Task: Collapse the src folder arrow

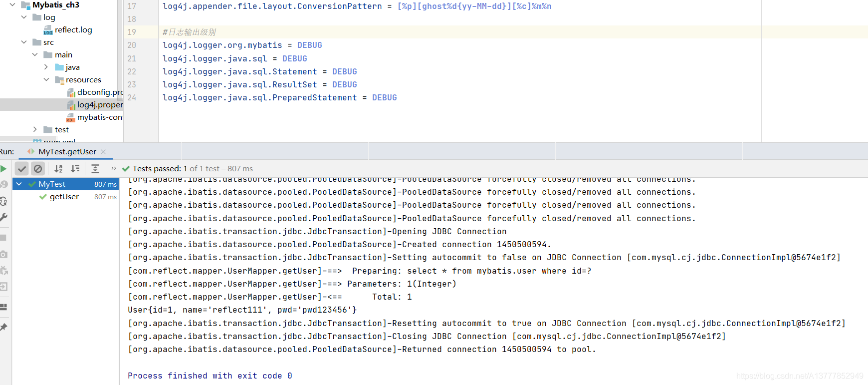Action: pos(24,42)
